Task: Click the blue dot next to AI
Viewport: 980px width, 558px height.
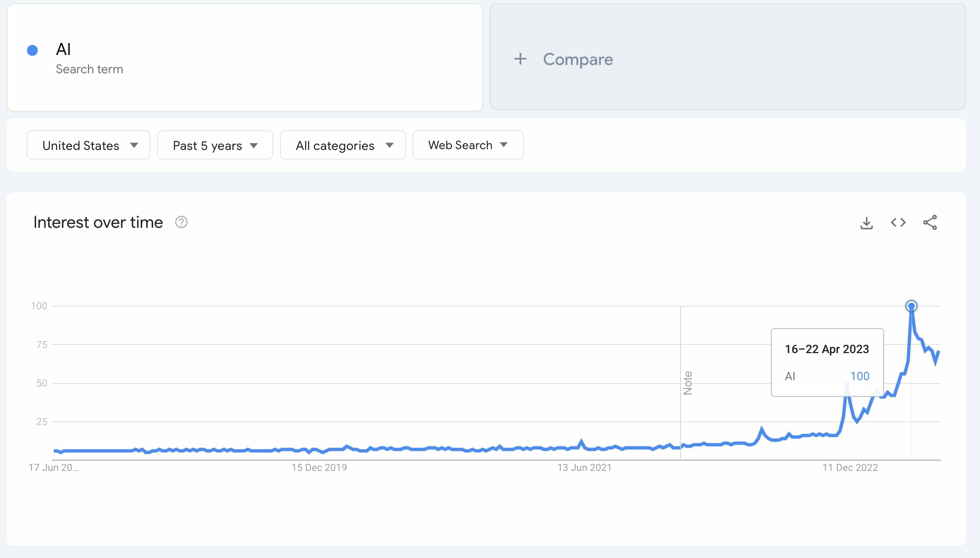Action: pyautogui.click(x=32, y=50)
